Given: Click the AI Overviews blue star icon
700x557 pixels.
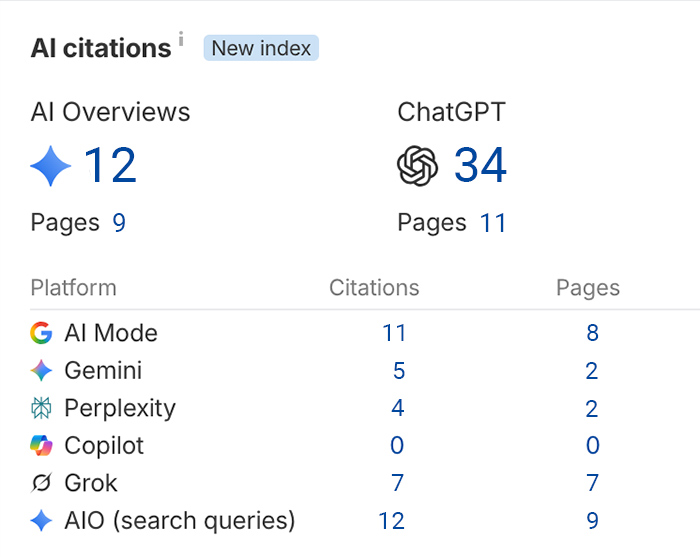Looking at the screenshot, I should tap(50, 166).
